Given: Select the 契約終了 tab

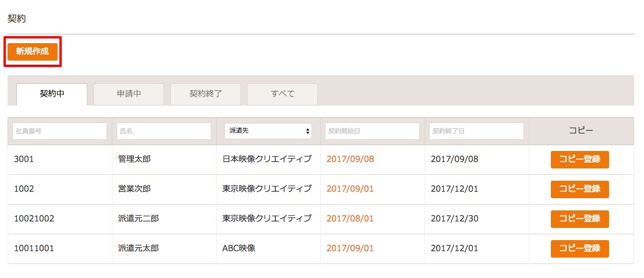Looking at the screenshot, I should tap(206, 94).
